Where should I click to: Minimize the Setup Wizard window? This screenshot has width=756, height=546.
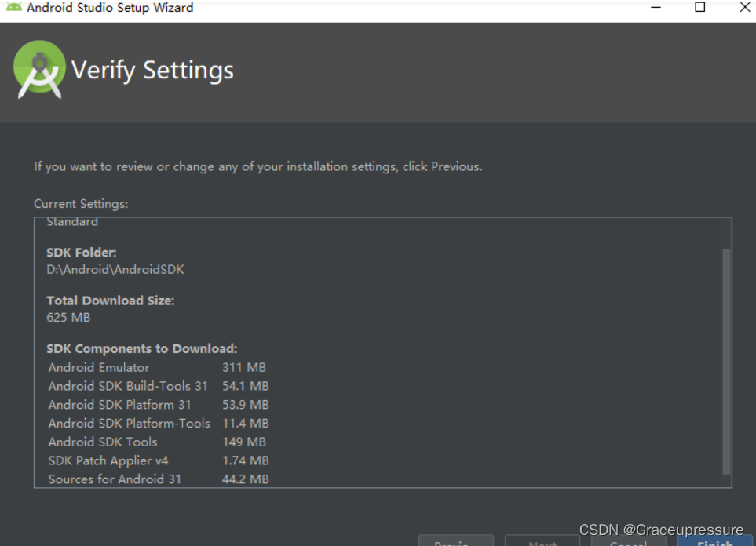point(656,7)
